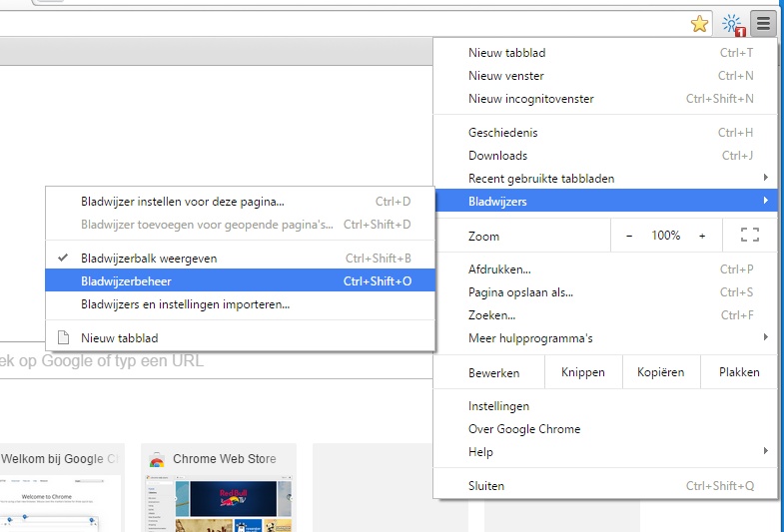Expand Recent gebruikte tabbladen submenu arrow
This screenshot has width=784, height=532.
pyautogui.click(x=765, y=178)
